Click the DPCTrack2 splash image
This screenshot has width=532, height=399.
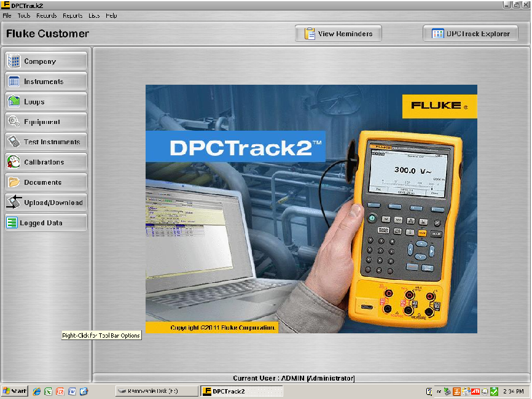click(311, 209)
